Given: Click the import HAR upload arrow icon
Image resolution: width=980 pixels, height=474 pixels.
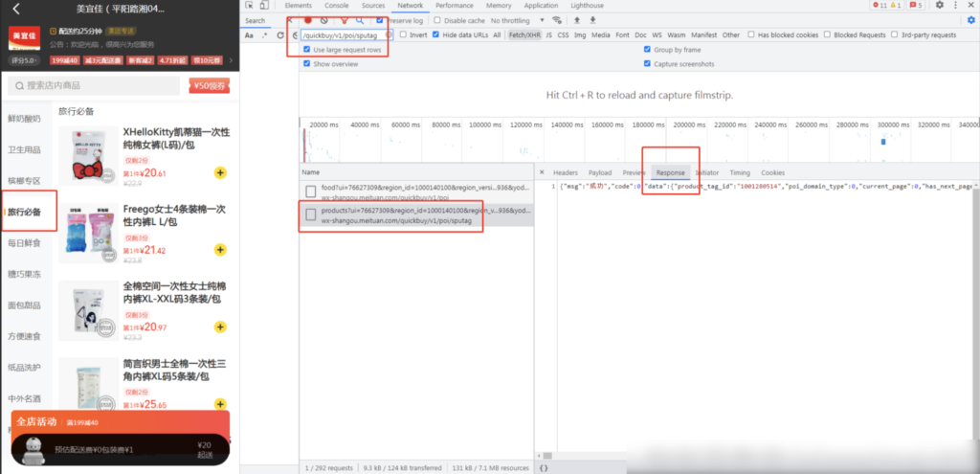Looking at the screenshot, I should [576, 20].
